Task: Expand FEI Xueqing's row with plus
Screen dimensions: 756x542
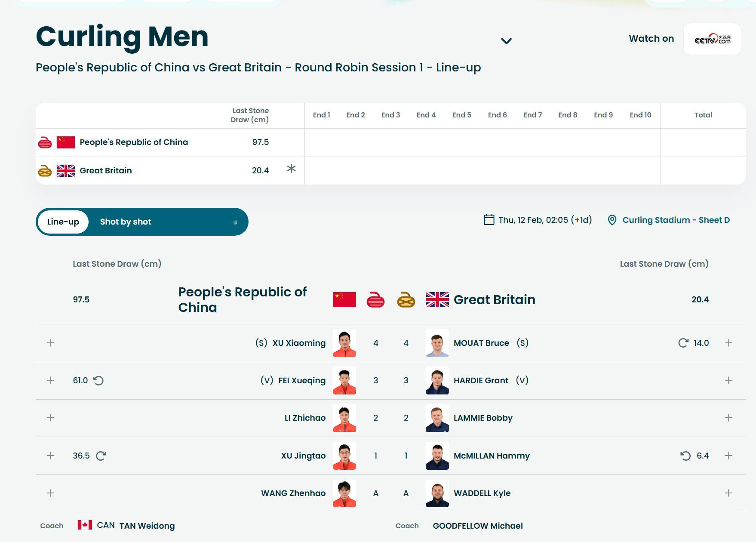Action: (50, 380)
